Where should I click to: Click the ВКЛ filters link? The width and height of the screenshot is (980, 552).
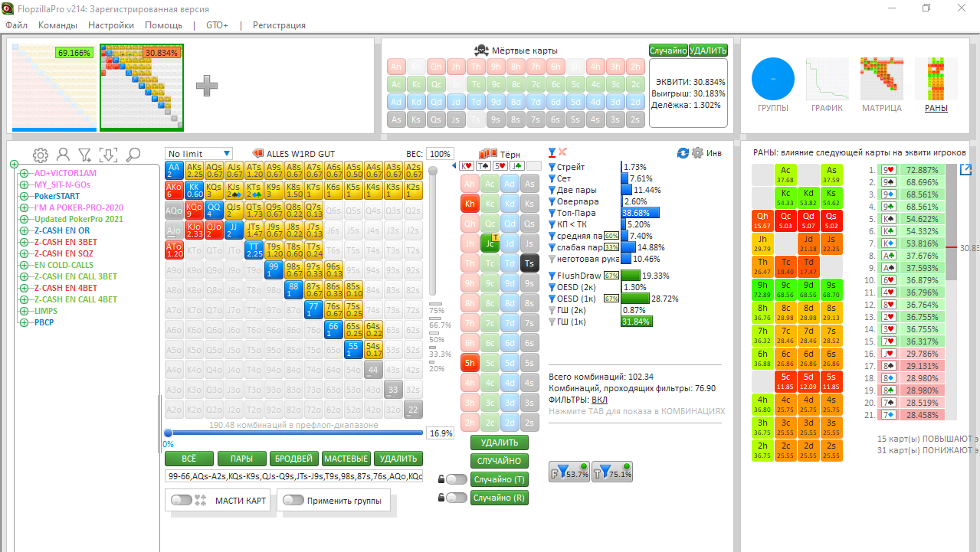click(600, 400)
